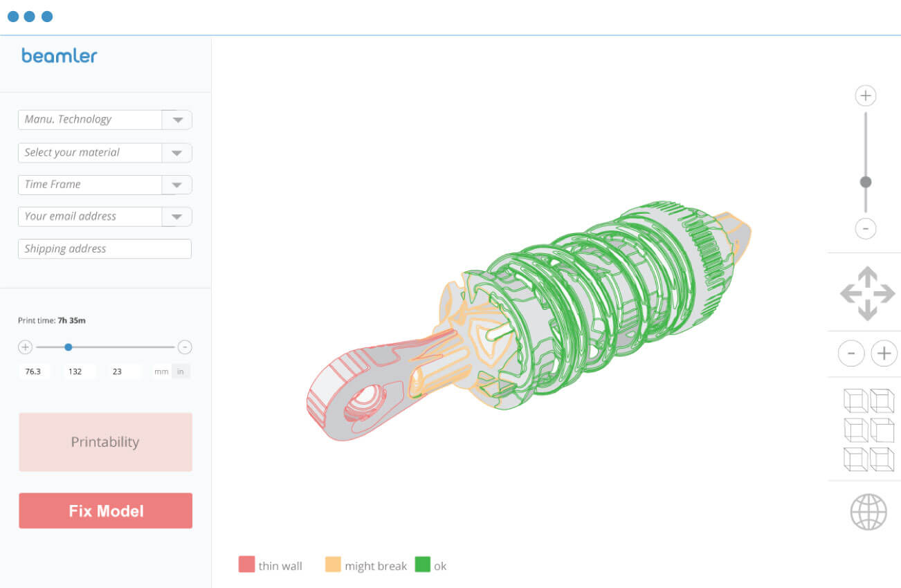
Task: Click the plus circle beside print-time slider
Action: pyautogui.click(x=25, y=347)
